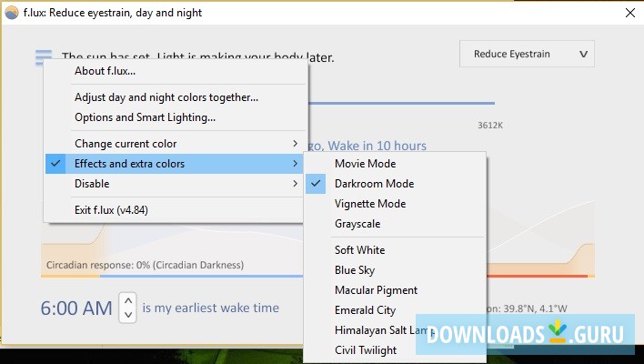Screen dimensions: 644x364
Task: Expand Effects and extra colors submenu
Action: coord(176,164)
